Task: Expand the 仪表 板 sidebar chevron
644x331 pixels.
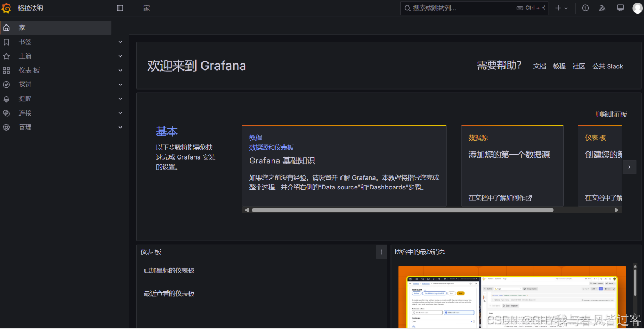Action: pos(121,71)
